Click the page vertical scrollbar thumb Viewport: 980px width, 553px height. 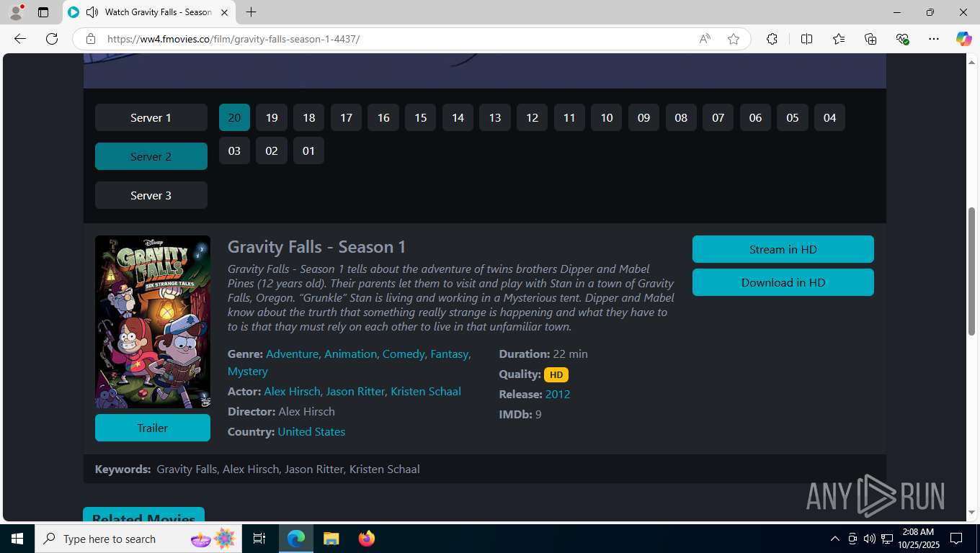click(x=971, y=270)
